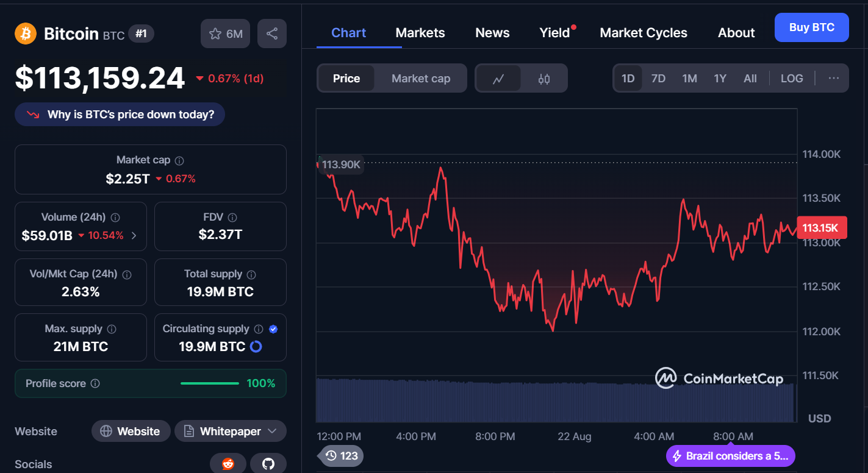The width and height of the screenshot is (868, 473).
Task: Open the Reddit social link icon
Action: point(228,464)
